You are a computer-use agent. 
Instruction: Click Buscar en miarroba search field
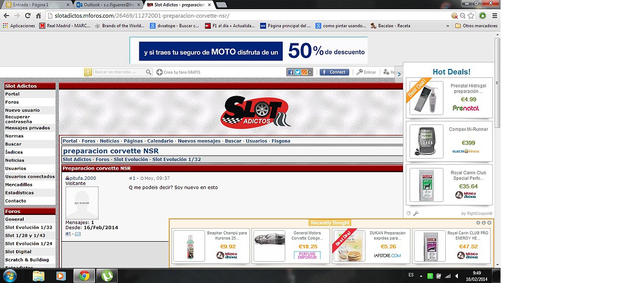[x=119, y=72]
